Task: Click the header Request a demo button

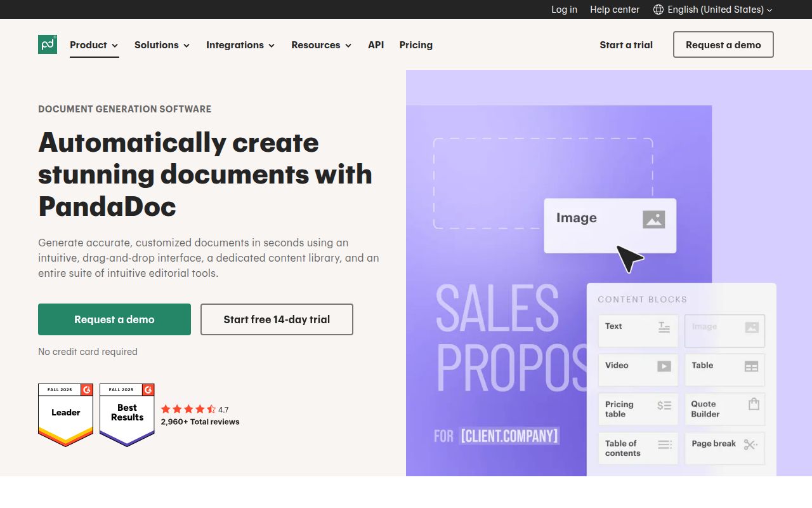Action: click(723, 44)
